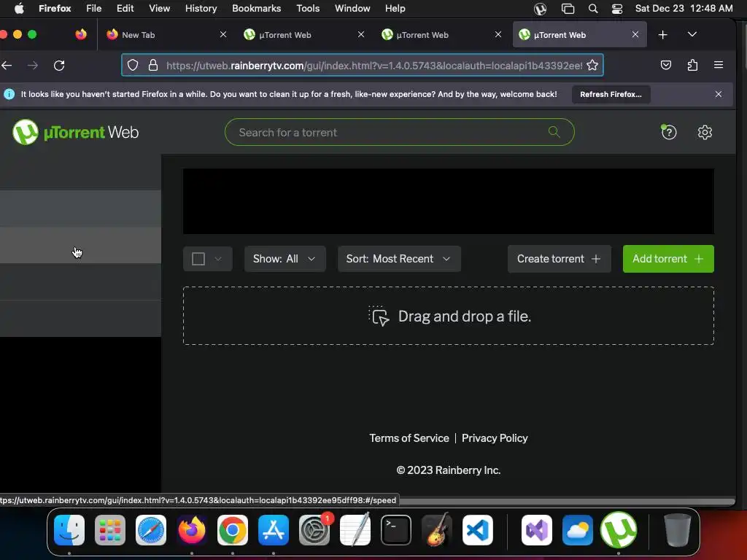
Task: Open Spotlight search in menu bar
Action: [593, 9]
